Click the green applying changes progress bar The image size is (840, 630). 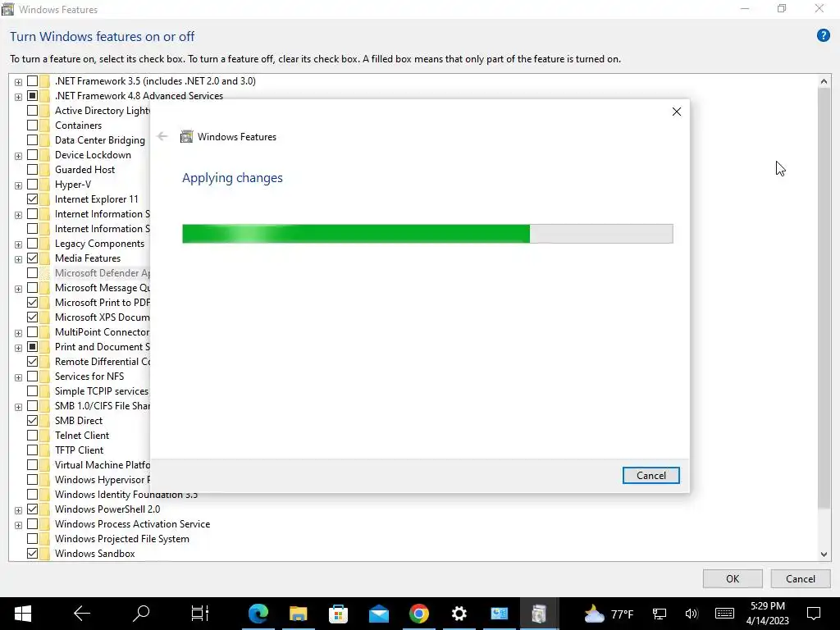427,234
